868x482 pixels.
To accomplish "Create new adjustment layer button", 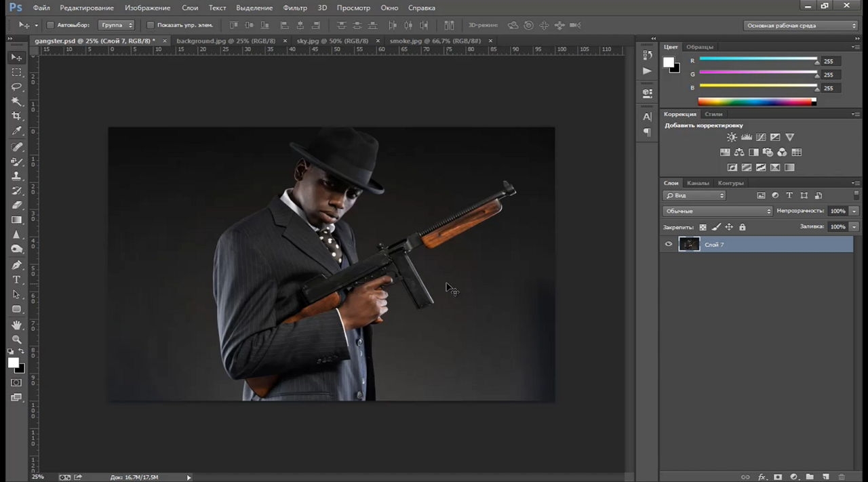I will [793, 477].
